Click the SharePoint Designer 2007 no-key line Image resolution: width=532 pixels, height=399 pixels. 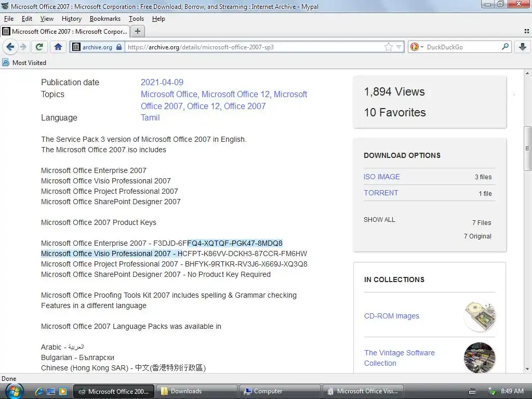coord(156,274)
